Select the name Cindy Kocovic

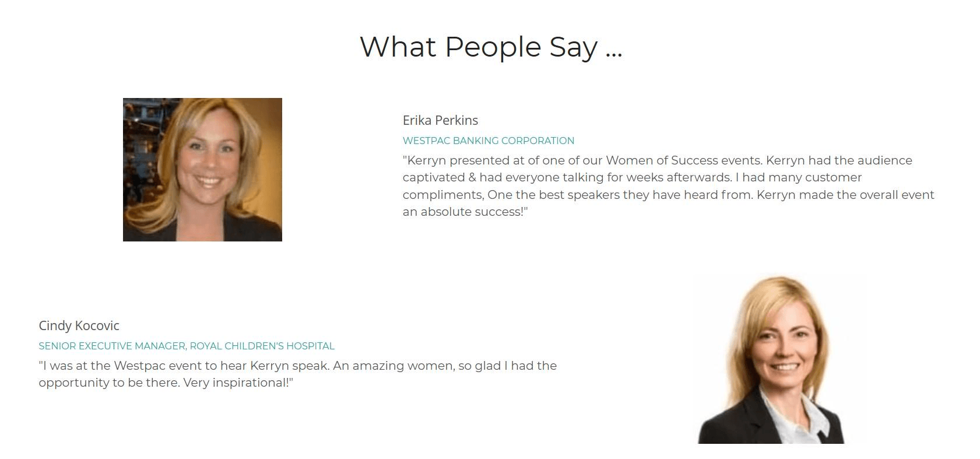[79, 325]
